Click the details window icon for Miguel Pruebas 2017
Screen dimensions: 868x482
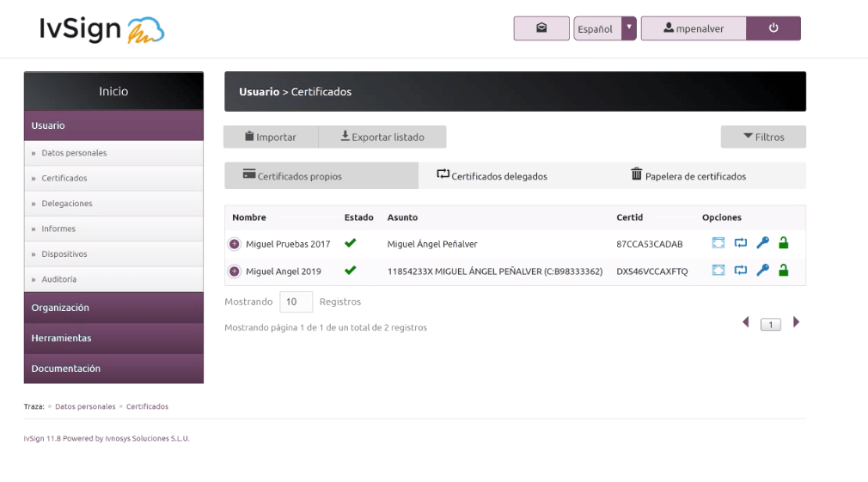(718, 243)
